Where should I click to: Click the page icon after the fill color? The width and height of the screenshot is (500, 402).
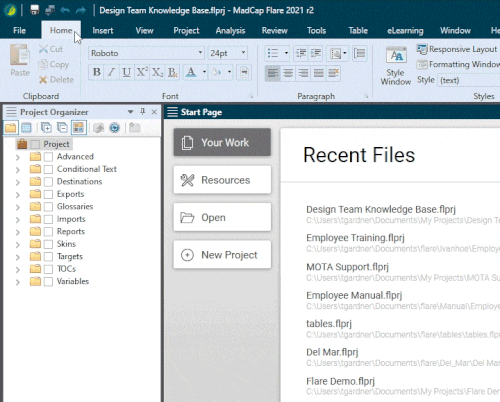[x=244, y=72]
